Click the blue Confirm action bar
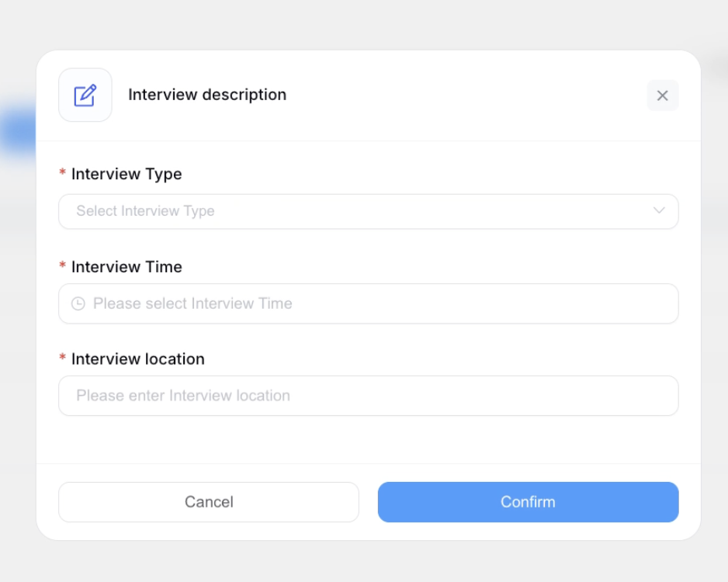Viewport: 728px width, 582px height. [528, 502]
